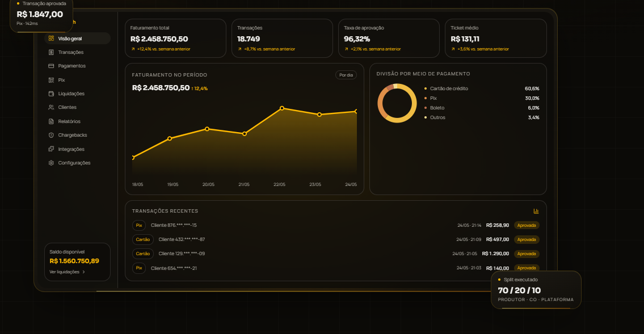Click the Relatórios document icon
644x334 pixels.
[x=51, y=121]
